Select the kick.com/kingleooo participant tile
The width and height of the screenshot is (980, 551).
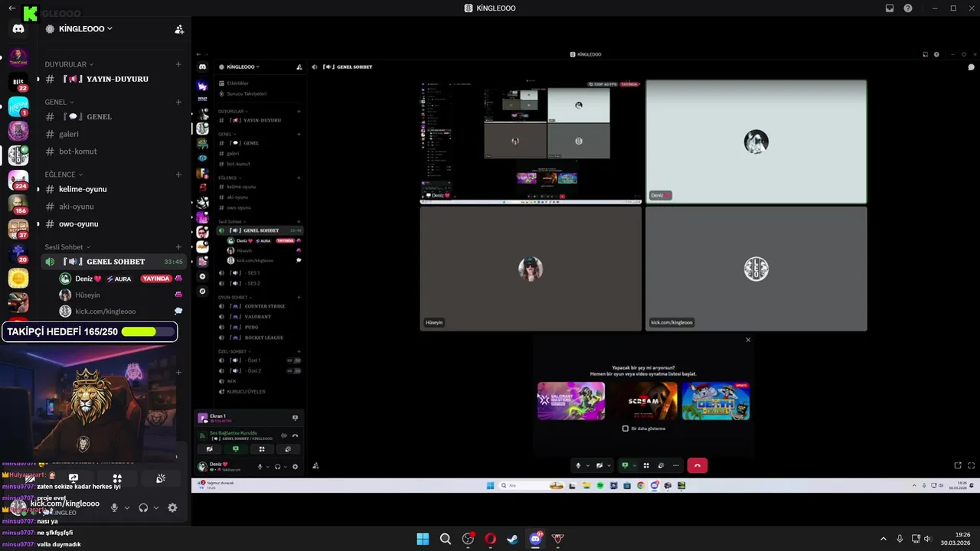pyautogui.click(x=756, y=269)
